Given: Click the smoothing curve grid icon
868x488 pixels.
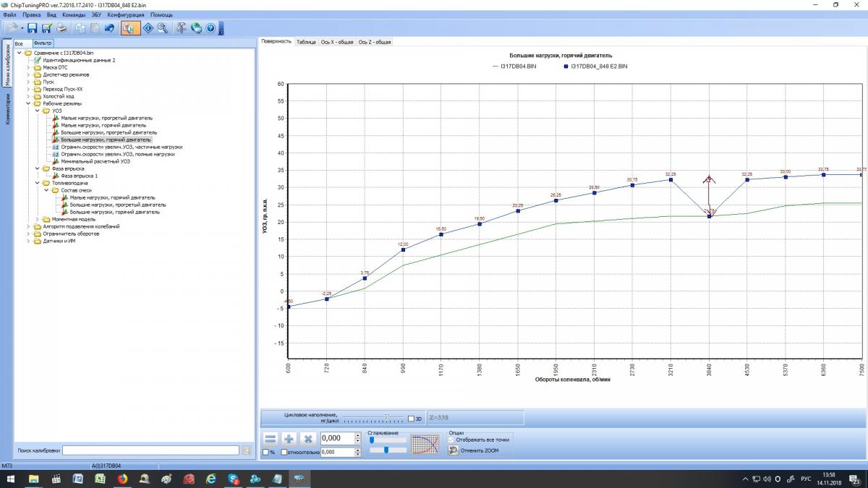Looking at the screenshot, I should pyautogui.click(x=425, y=444).
